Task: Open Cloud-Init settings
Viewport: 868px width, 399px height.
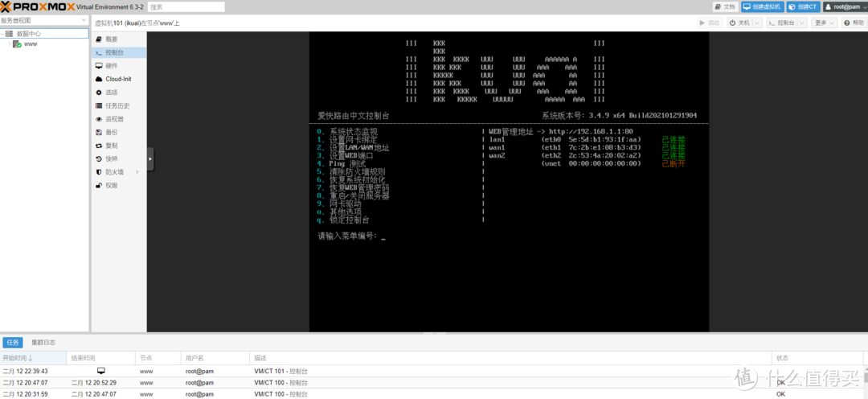Action: click(117, 79)
